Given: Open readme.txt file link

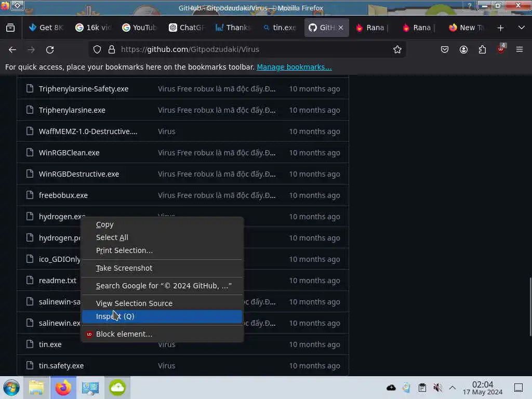Looking at the screenshot, I should [57, 281].
